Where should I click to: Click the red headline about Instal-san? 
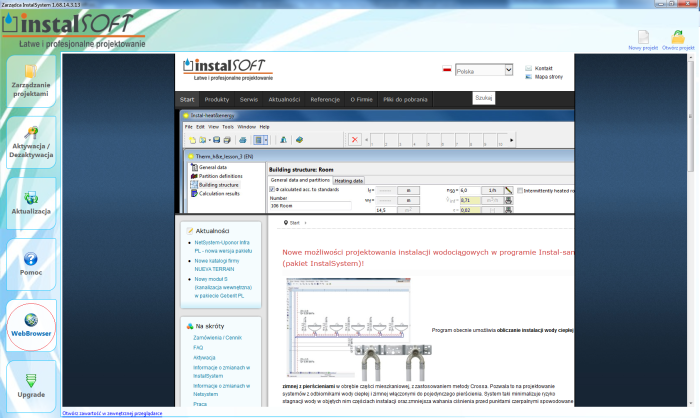[x=428, y=258]
